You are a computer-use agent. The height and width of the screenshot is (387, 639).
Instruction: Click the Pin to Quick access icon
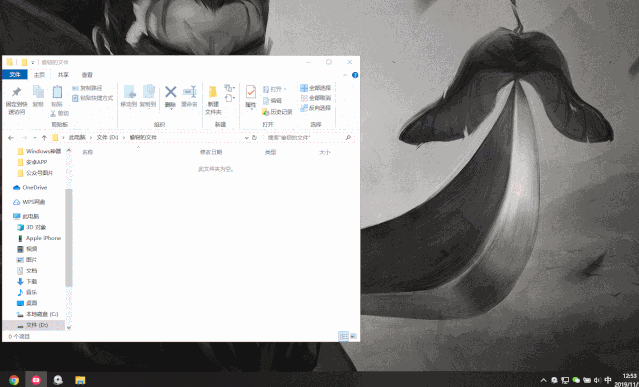[x=16, y=92]
